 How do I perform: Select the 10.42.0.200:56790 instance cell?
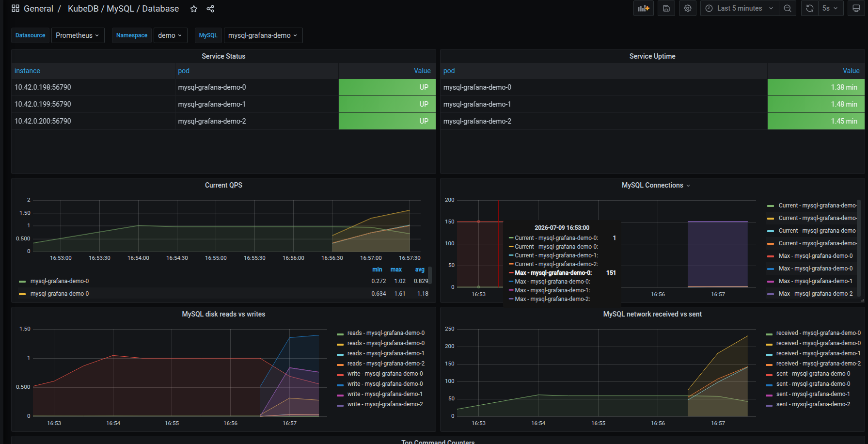[x=93, y=121]
